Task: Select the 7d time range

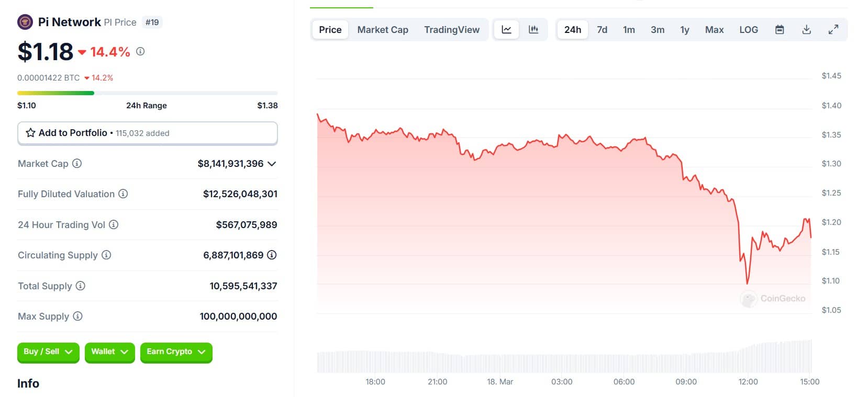Action: tap(602, 30)
